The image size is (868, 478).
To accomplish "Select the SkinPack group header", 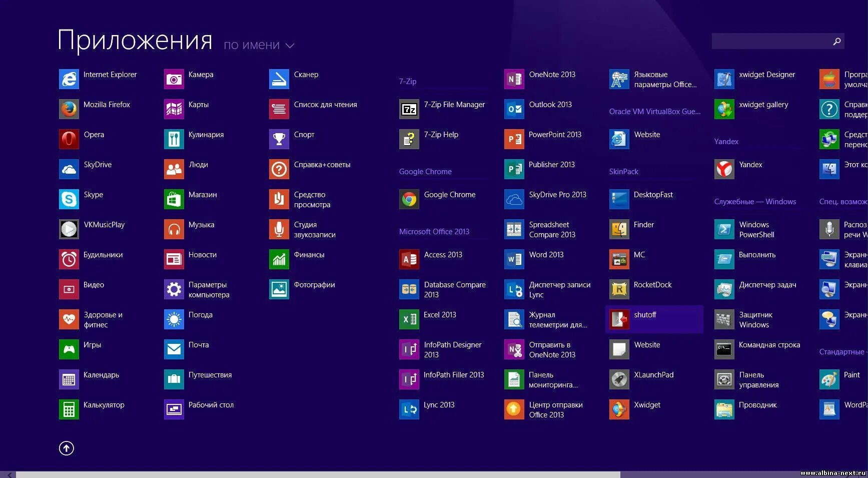I will 623,172.
